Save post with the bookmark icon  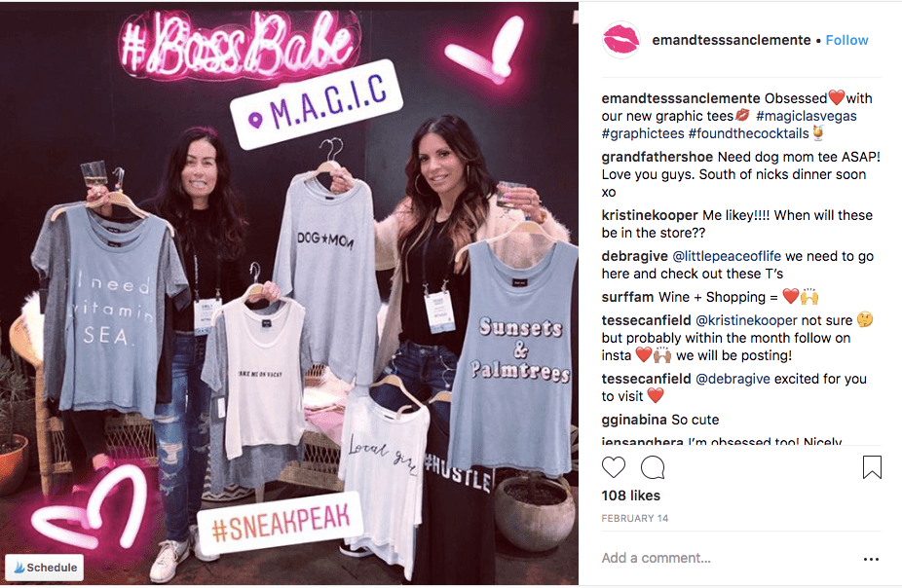click(872, 467)
